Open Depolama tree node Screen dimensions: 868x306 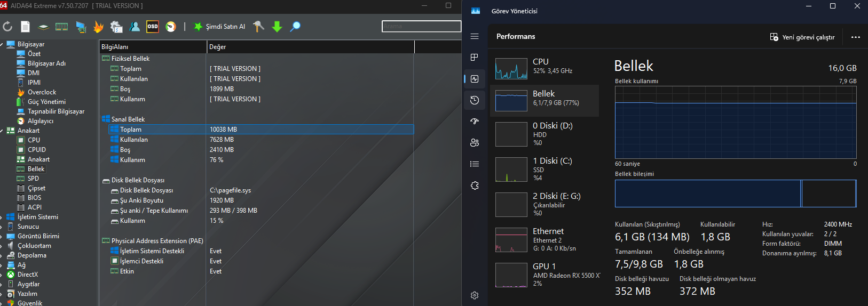(x=31, y=255)
